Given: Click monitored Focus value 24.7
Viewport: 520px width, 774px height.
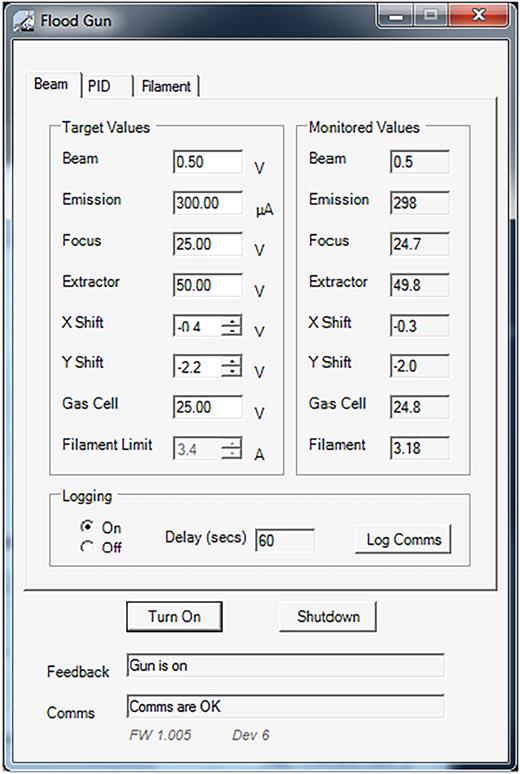Looking at the screenshot, I should [x=420, y=244].
